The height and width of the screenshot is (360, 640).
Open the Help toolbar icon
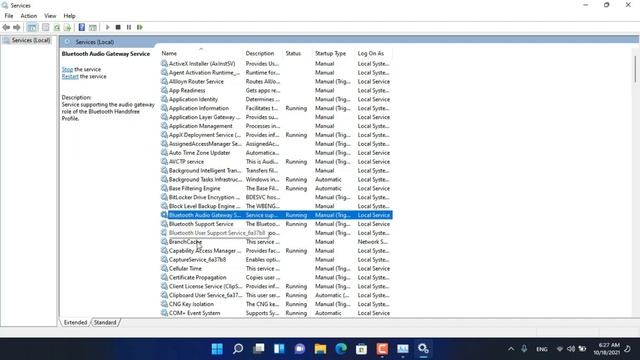(82, 27)
